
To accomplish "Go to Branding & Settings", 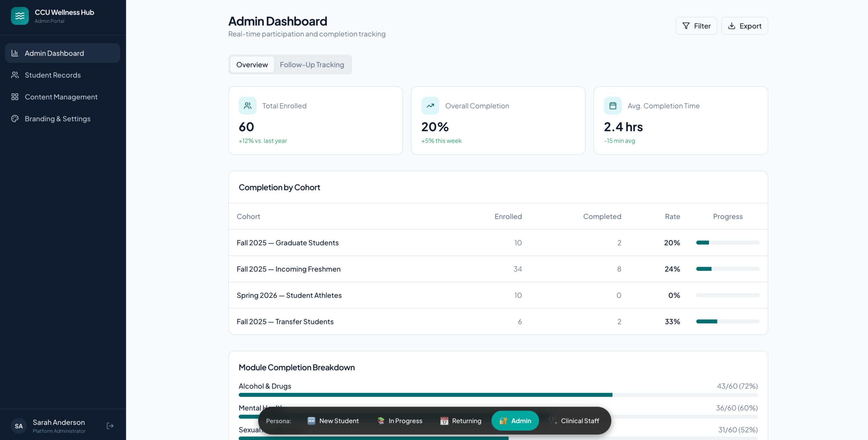I will (x=57, y=119).
